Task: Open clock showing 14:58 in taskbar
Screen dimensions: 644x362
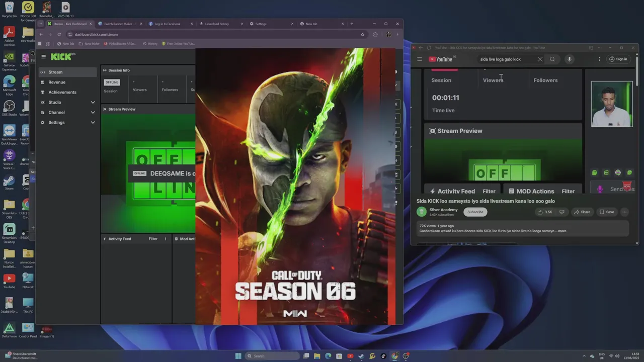Action: coord(632,356)
